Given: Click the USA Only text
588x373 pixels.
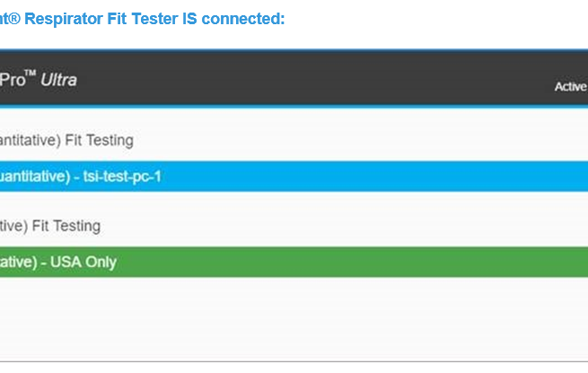Looking at the screenshot, I should click(83, 262).
